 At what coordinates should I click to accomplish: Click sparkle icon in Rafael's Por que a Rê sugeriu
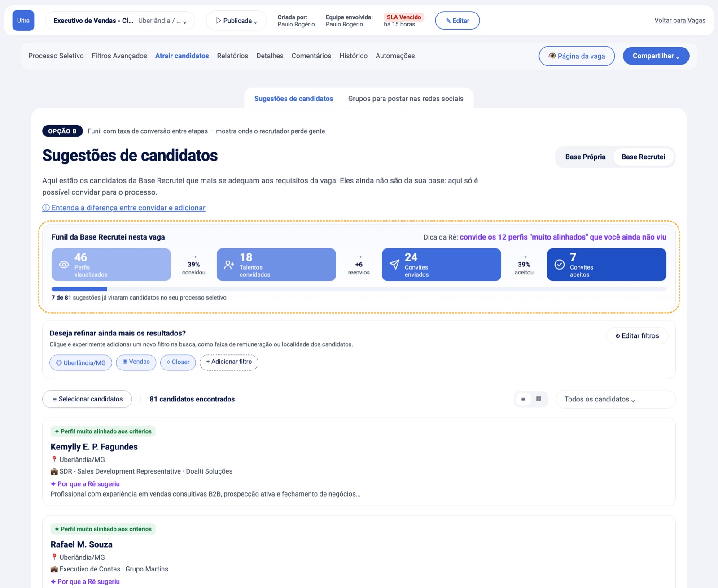tap(53, 582)
